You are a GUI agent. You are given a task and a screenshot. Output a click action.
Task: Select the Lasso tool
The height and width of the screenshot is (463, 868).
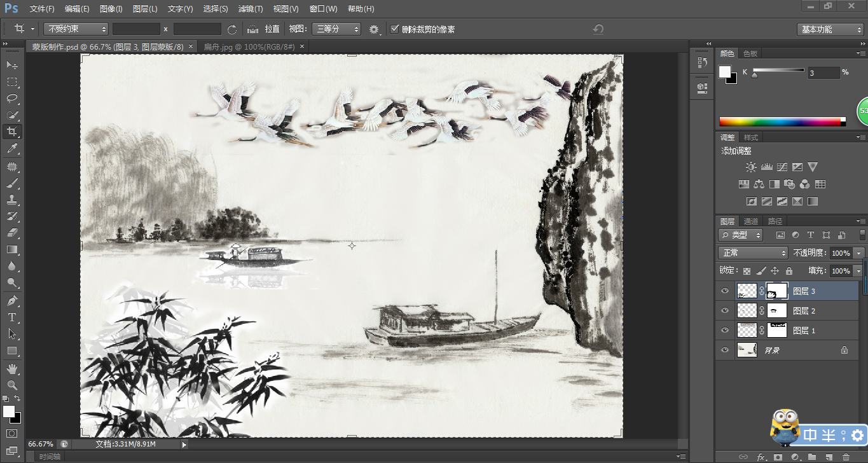coord(12,99)
